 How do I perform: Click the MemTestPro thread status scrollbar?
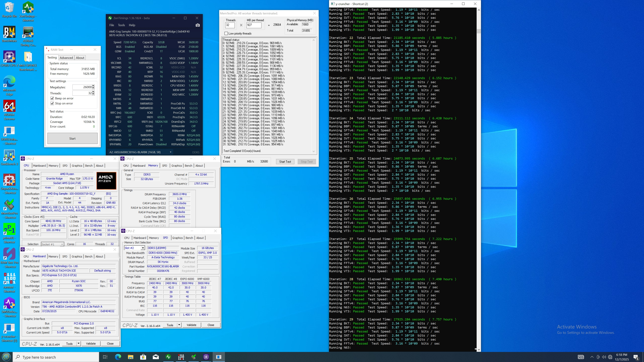(x=313, y=95)
